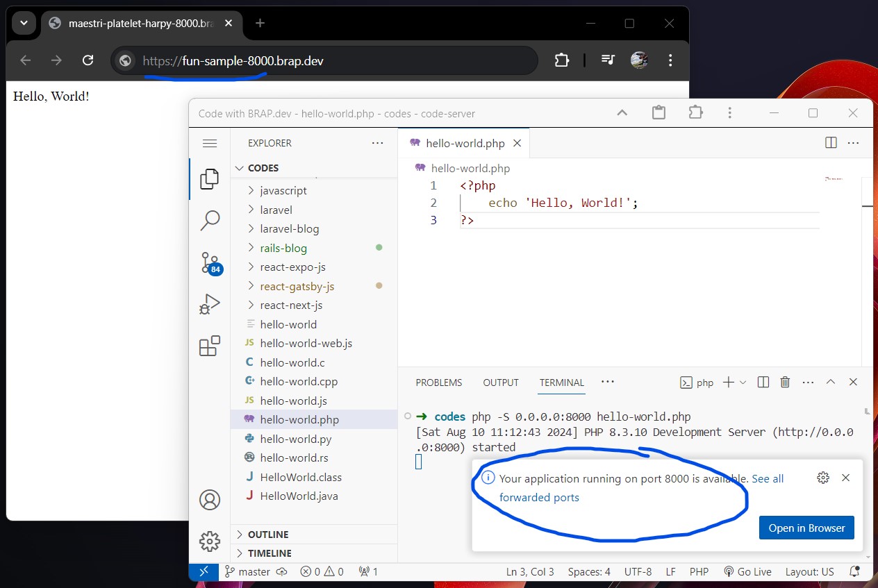Image resolution: width=878 pixels, height=588 pixels.
Task: Open the Run and Debug panel
Action: pyautogui.click(x=209, y=304)
